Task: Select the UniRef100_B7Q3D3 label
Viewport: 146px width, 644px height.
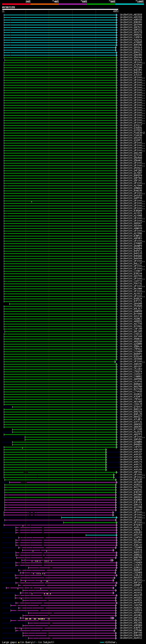Action: 131,525
